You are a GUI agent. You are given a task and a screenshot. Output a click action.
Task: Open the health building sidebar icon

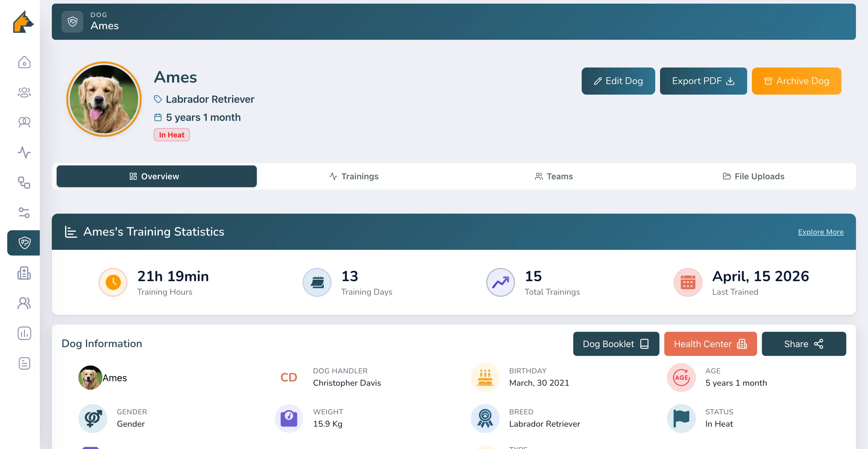(24, 273)
